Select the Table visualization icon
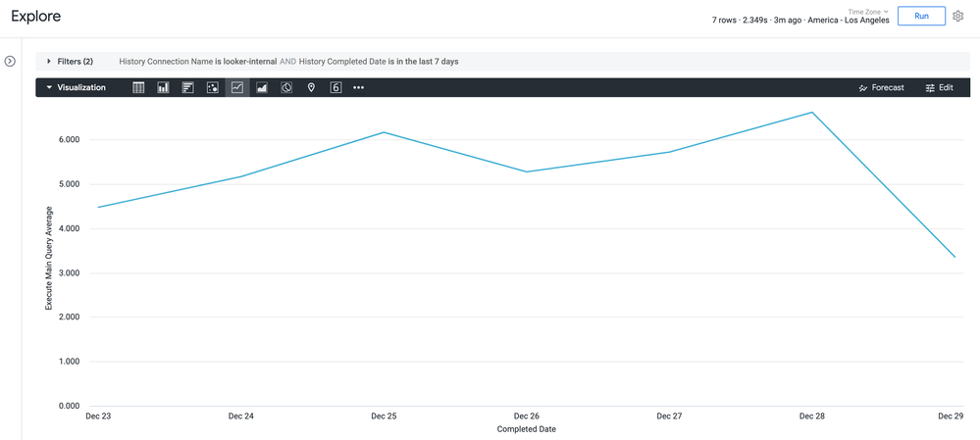980x440 pixels. click(x=138, y=88)
